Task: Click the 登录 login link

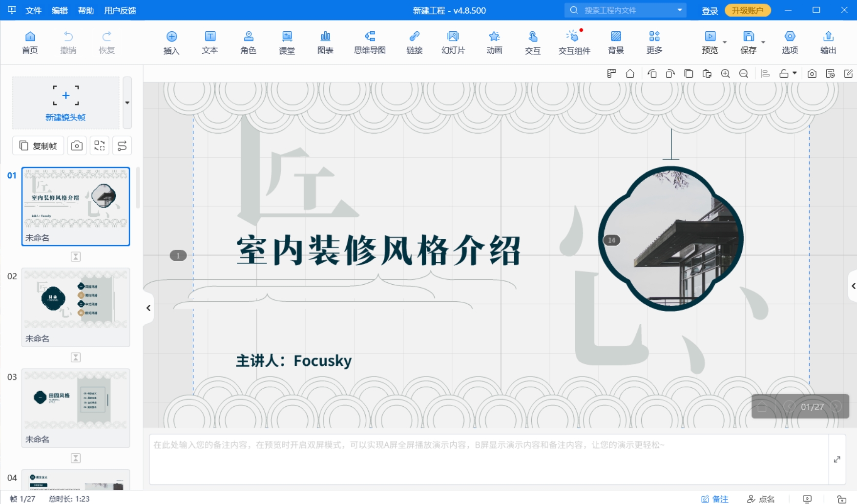Action: coord(710,11)
